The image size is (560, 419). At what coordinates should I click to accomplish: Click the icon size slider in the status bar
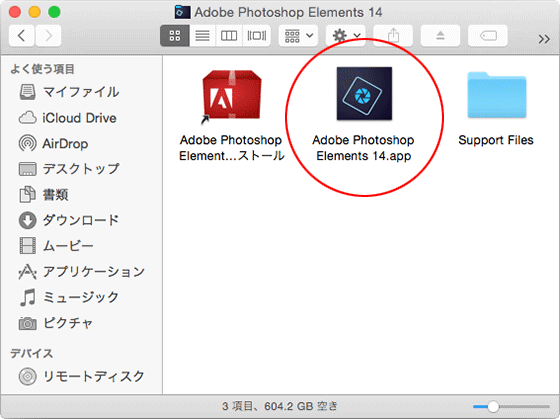click(x=511, y=406)
